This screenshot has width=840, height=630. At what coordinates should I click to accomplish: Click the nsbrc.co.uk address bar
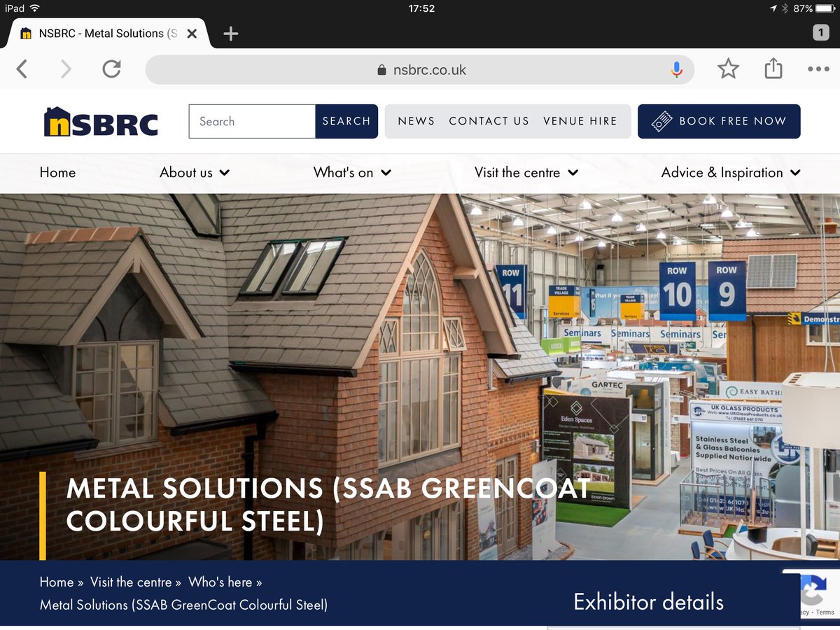pos(420,69)
